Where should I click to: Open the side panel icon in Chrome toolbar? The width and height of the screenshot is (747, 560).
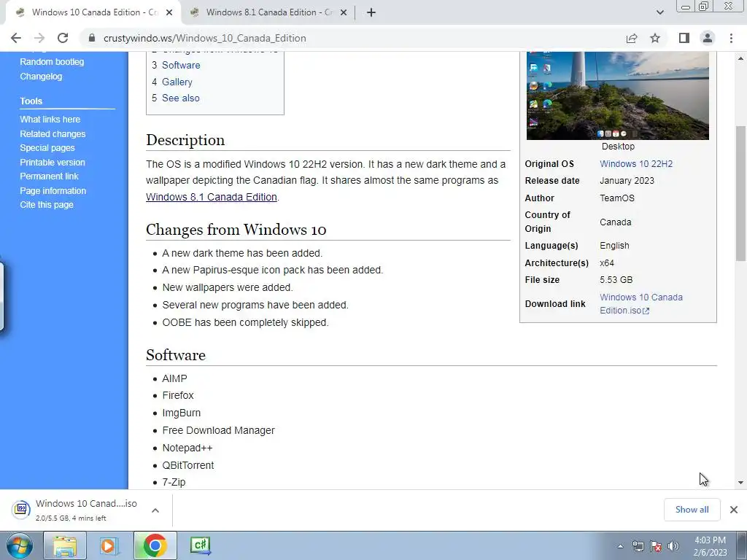(x=684, y=38)
